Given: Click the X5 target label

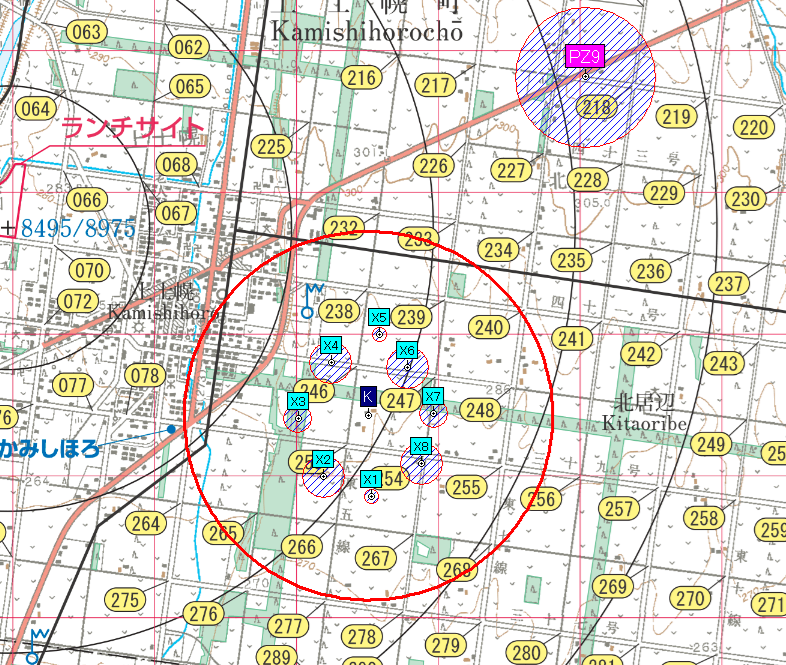Looking at the screenshot, I should coord(379,317).
